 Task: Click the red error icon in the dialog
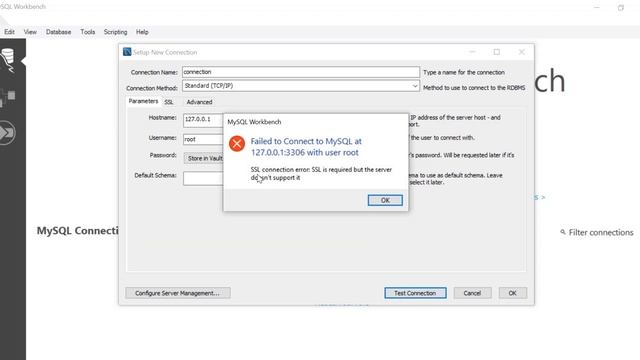[237, 144]
